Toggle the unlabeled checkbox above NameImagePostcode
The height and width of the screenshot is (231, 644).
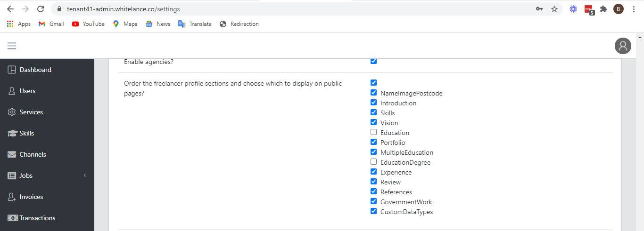pyautogui.click(x=373, y=82)
